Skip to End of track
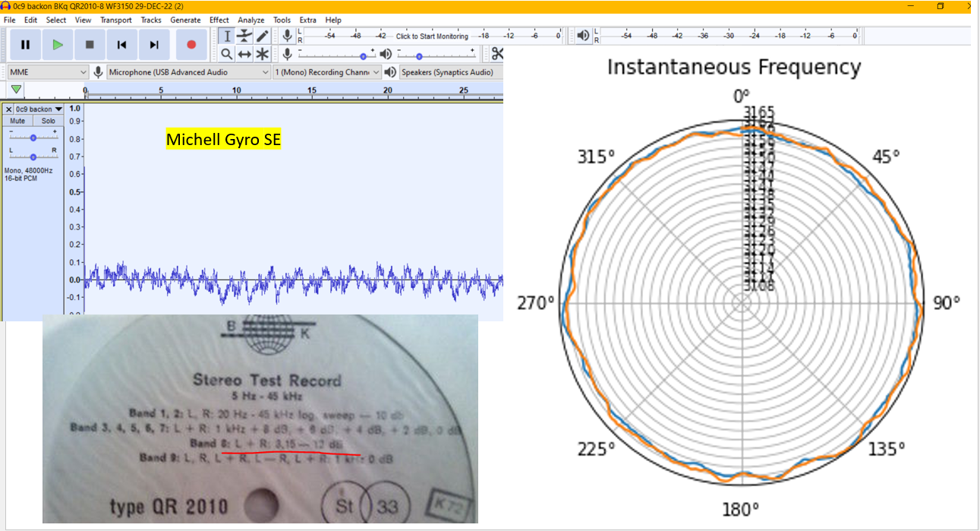 click(x=154, y=45)
